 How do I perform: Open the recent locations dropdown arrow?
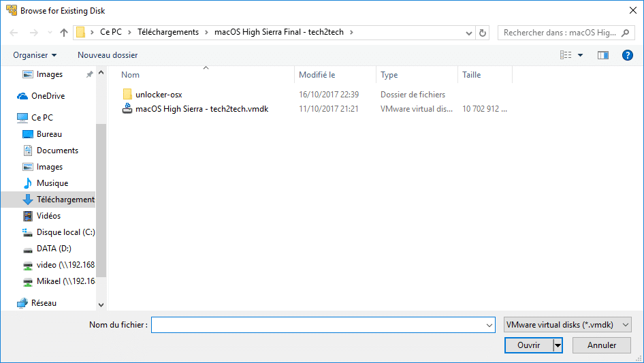tap(50, 33)
